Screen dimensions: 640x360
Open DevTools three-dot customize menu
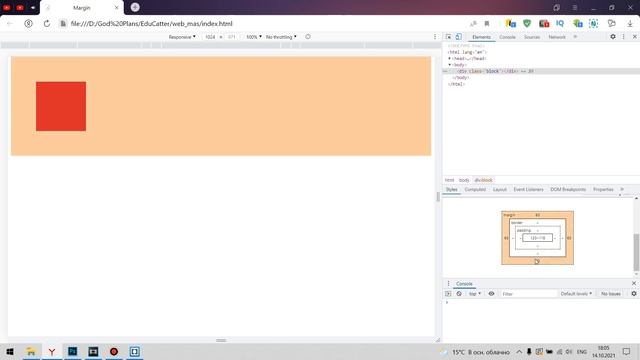623,37
